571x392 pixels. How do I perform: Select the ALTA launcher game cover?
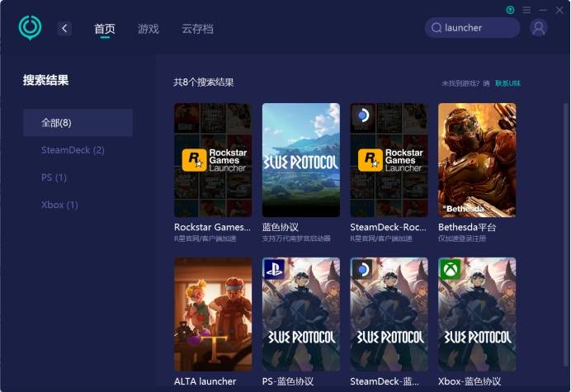[213, 314]
